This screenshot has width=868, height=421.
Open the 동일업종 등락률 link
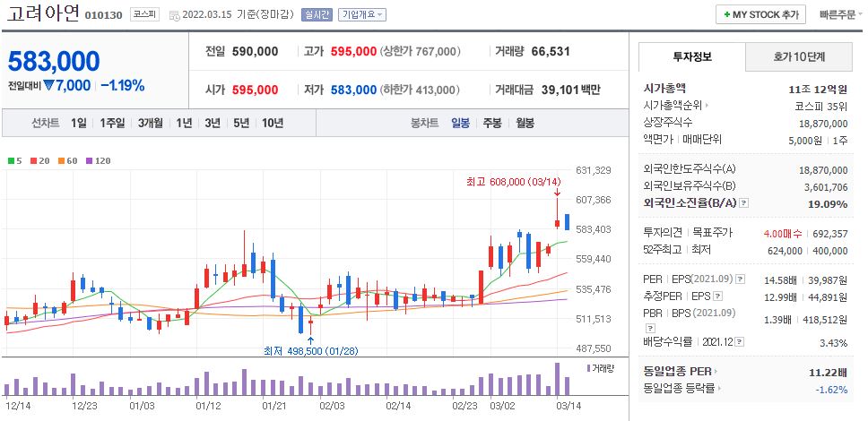coord(681,389)
